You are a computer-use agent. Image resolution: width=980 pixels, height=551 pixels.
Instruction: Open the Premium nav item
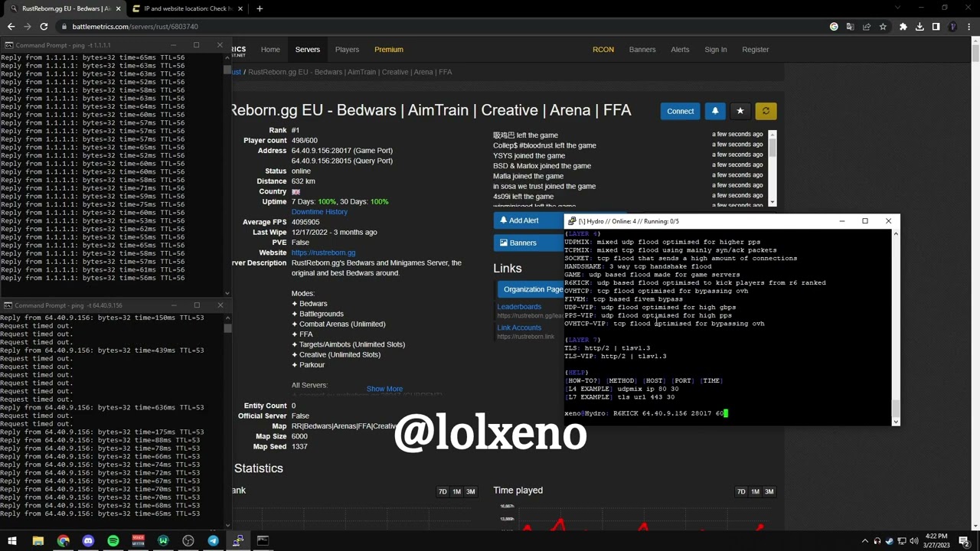[389, 50]
